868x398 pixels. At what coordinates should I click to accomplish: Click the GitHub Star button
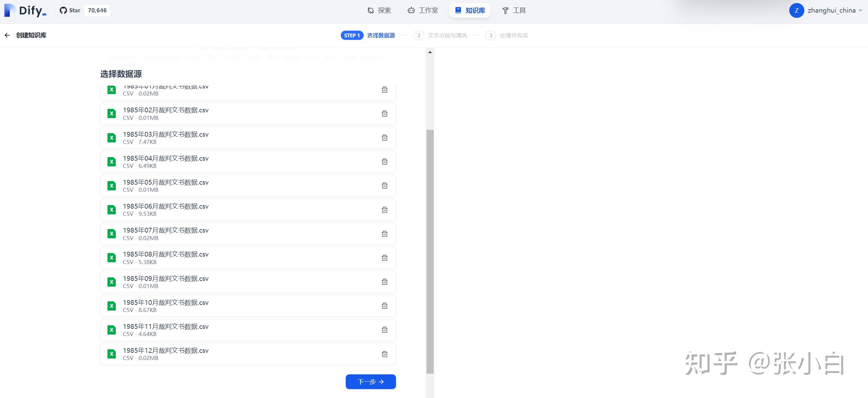pos(70,10)
